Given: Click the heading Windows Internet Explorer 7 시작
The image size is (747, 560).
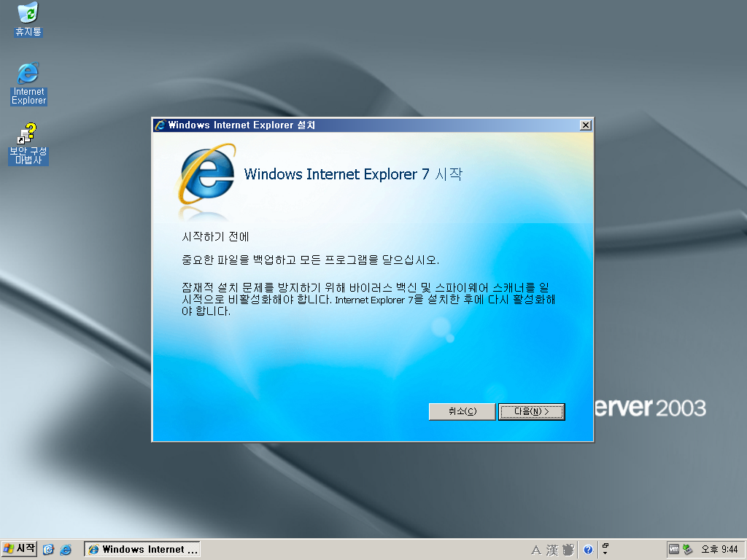Looking at the screenshot, I should coord(353,174).
